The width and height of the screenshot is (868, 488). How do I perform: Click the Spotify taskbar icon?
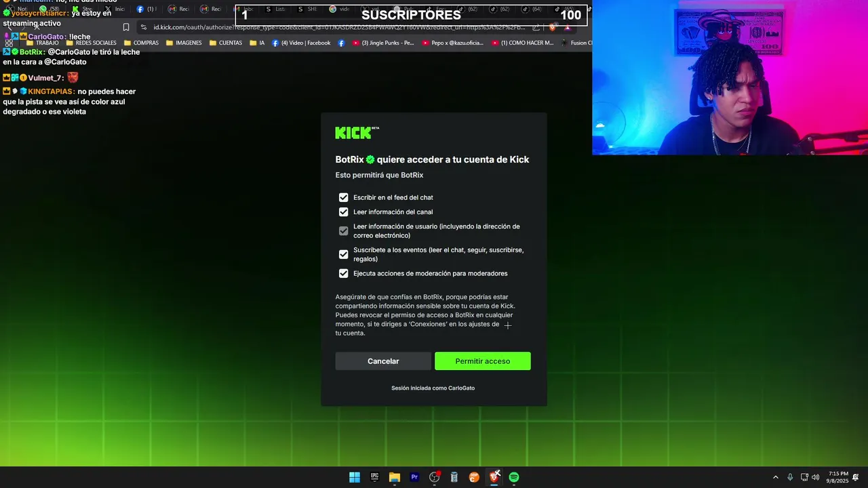click(x=514, y=477)
